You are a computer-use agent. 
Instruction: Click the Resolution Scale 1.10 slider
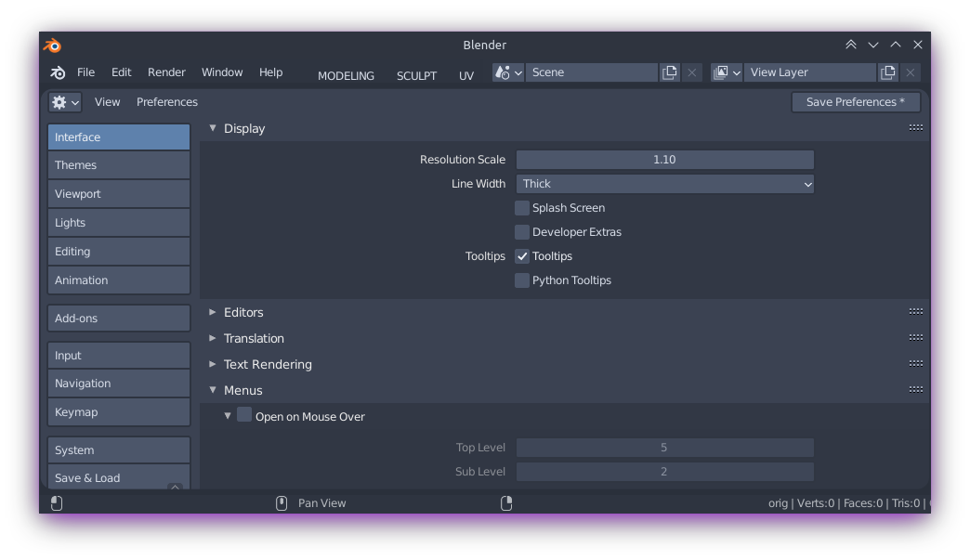pyautogui.click(x=665, y=160)
